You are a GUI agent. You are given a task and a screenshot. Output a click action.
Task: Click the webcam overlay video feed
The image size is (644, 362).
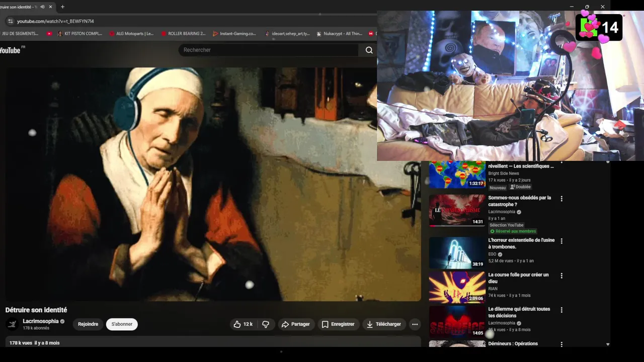(510, 85)
